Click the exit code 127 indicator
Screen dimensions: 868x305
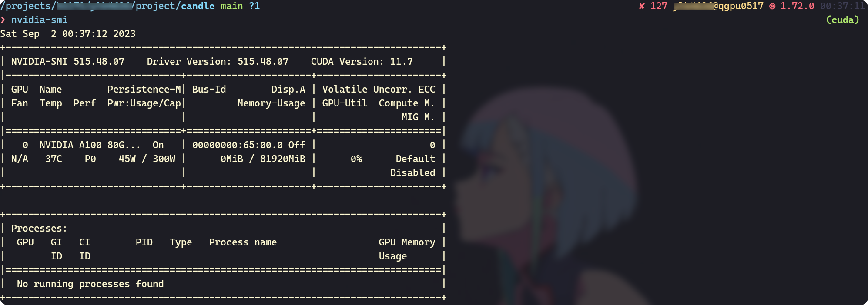pos(659,6)
